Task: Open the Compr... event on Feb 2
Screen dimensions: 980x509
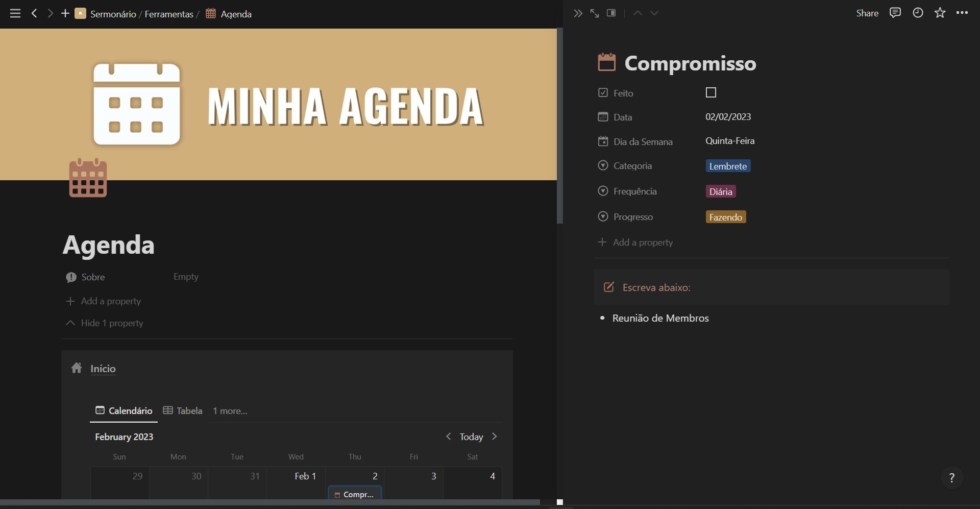Action: 355,494
